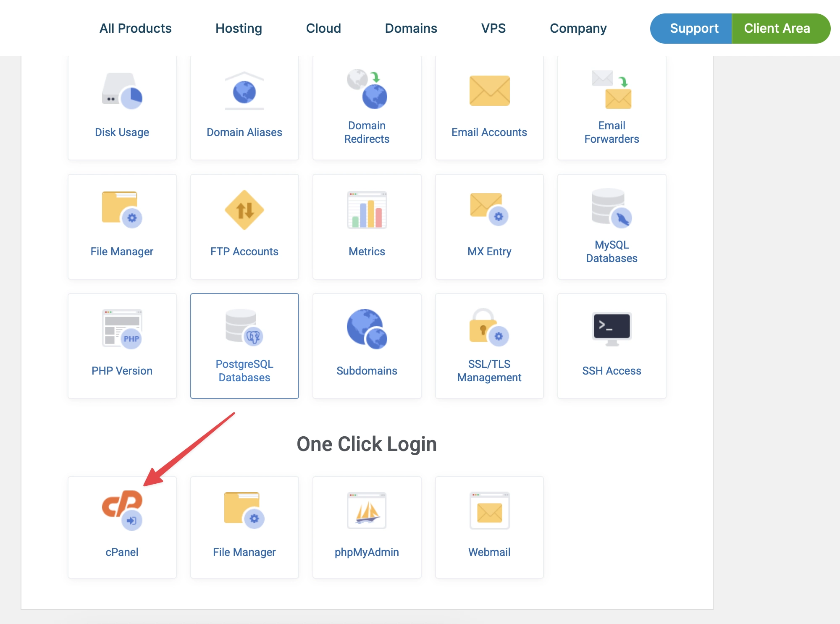Open the FTP Accounts arrows icon
Viewport: 840px width, 624px height.
(x=244, y=210)
